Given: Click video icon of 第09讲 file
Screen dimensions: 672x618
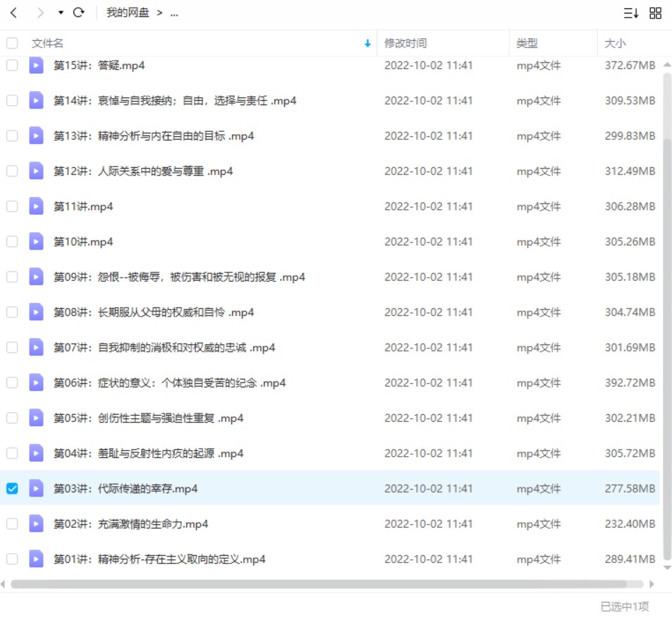Looking at the screenshot, I should click(x=36, y=277).
